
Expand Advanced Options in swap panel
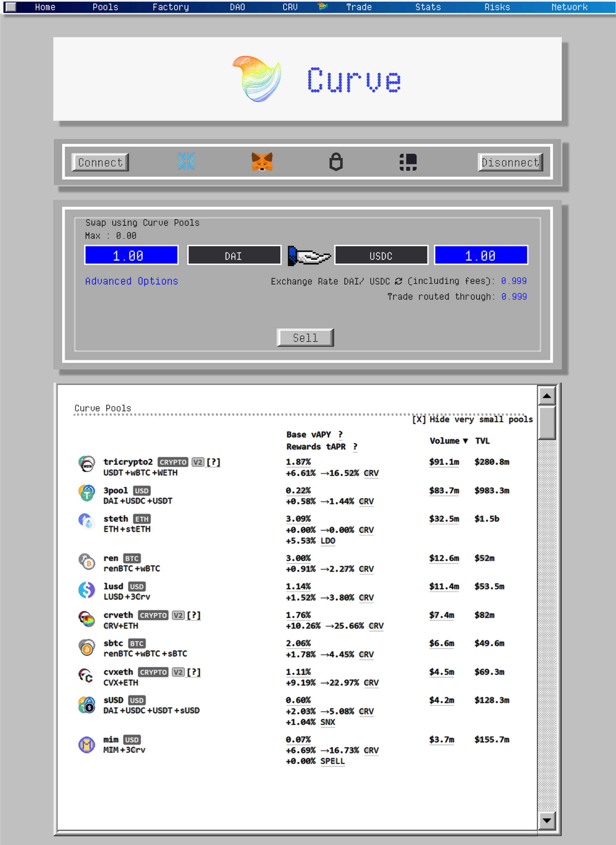(131, 281)
